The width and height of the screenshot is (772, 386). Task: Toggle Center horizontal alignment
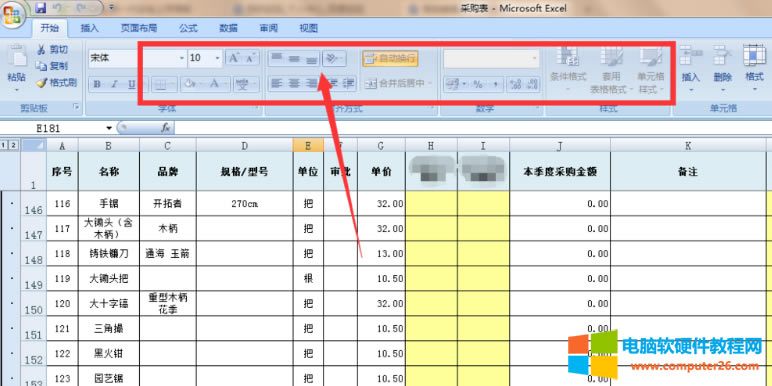[x=294, y=84]
